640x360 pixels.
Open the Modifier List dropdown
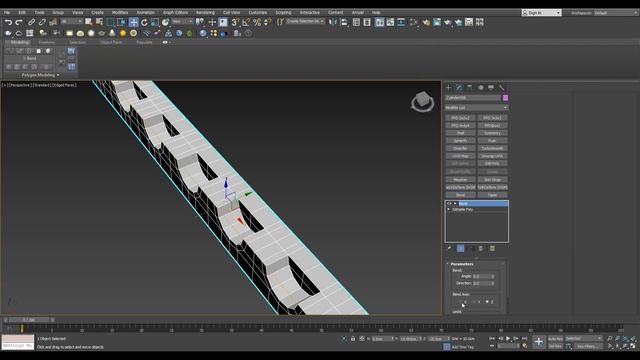tap(476, 108)
